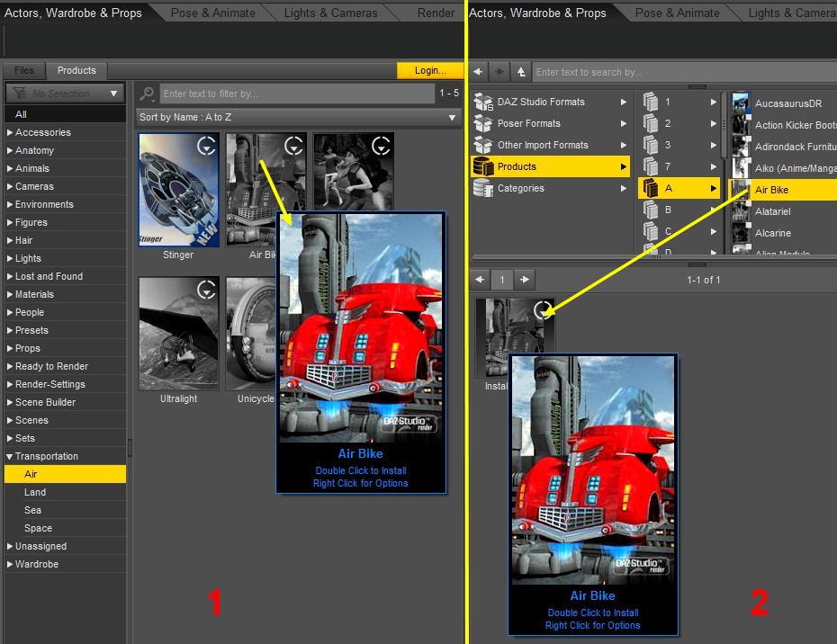
Task: Open the Render tab
Action: click(x=436, y=13)
